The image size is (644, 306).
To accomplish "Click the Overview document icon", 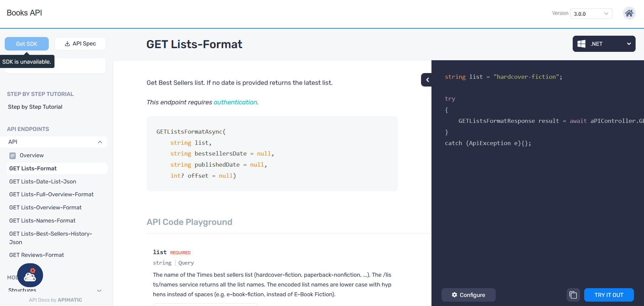I will 12,156.
